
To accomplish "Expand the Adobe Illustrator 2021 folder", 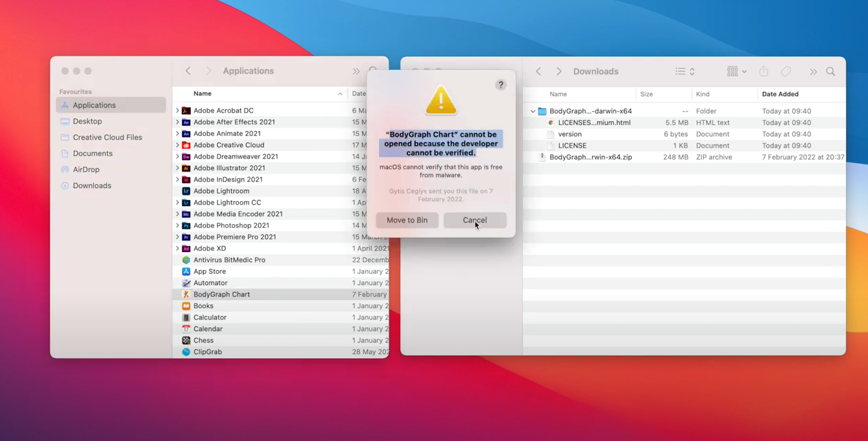I will (x=177, y=168).
